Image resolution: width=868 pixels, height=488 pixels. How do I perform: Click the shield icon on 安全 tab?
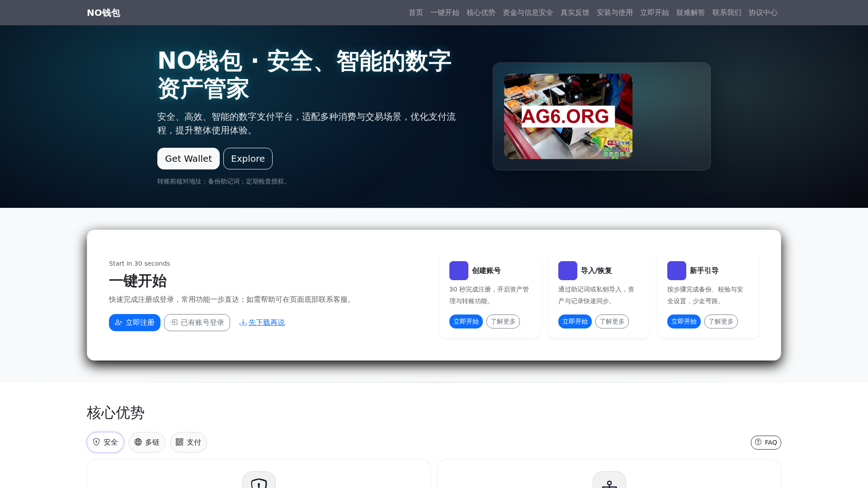(96, 442)
